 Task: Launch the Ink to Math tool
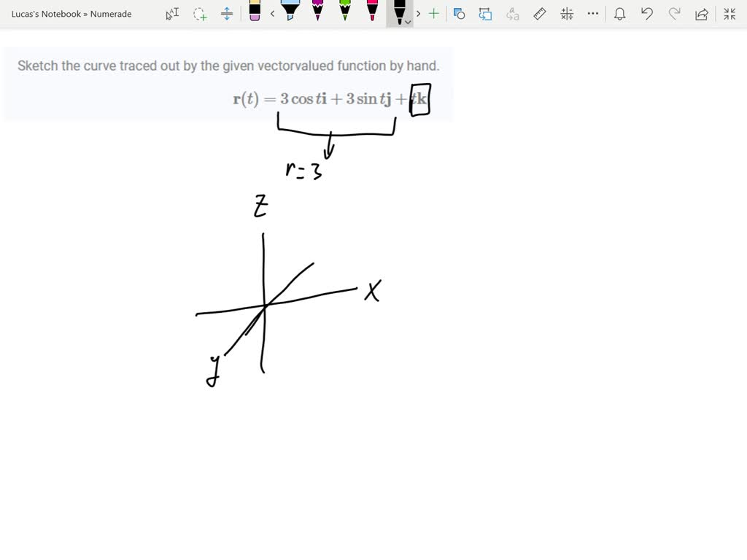click(566, 13)
